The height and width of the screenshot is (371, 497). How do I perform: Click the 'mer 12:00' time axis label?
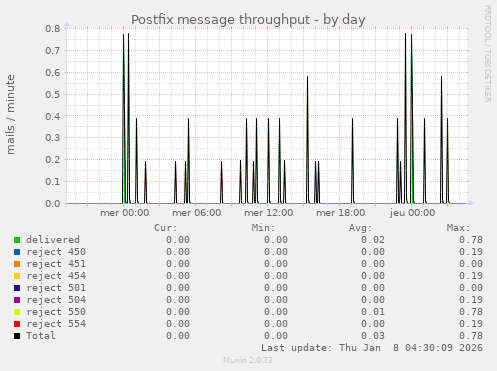(269, 213)
